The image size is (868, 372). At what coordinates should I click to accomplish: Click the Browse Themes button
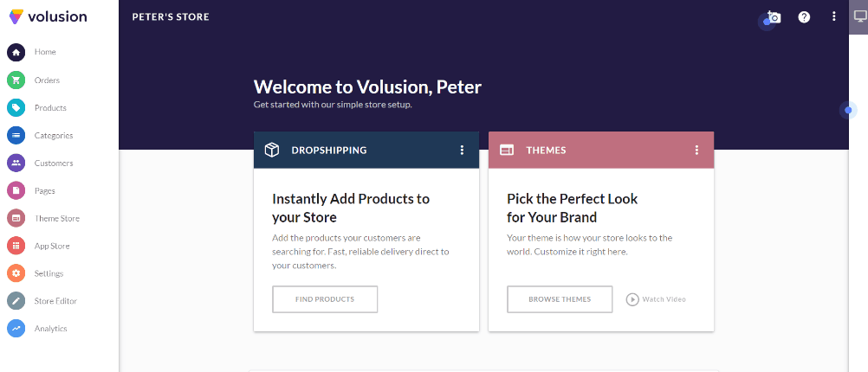coord(560,299)
